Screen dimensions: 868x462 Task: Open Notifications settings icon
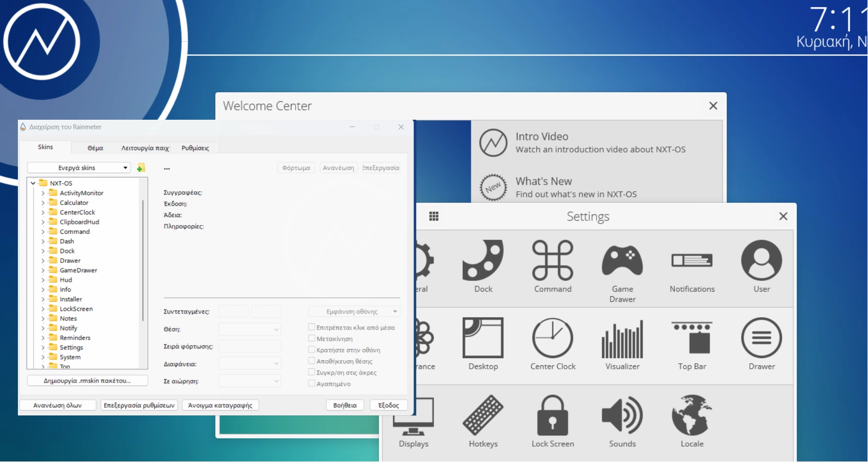tap(692, 260)
